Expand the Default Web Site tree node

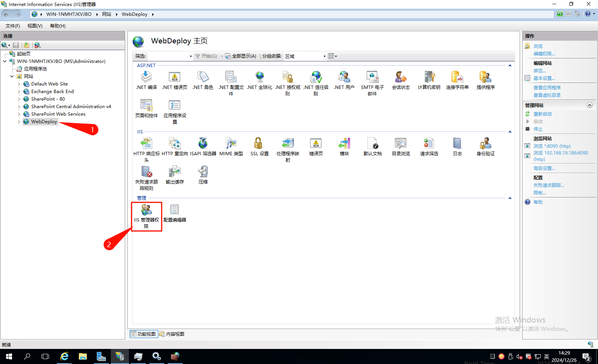click(19, 84)
